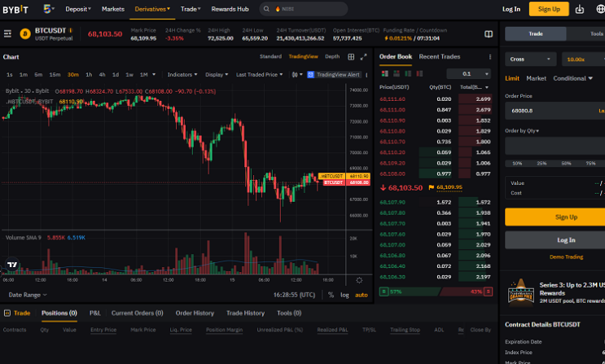Open the Deposit dropdown menu
605x364 pixels.
point(78,9)
